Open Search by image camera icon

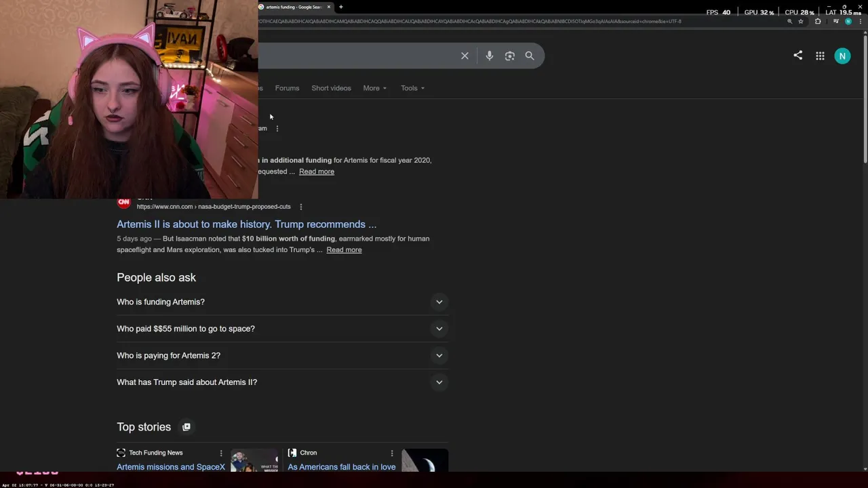tap(510, 56)
